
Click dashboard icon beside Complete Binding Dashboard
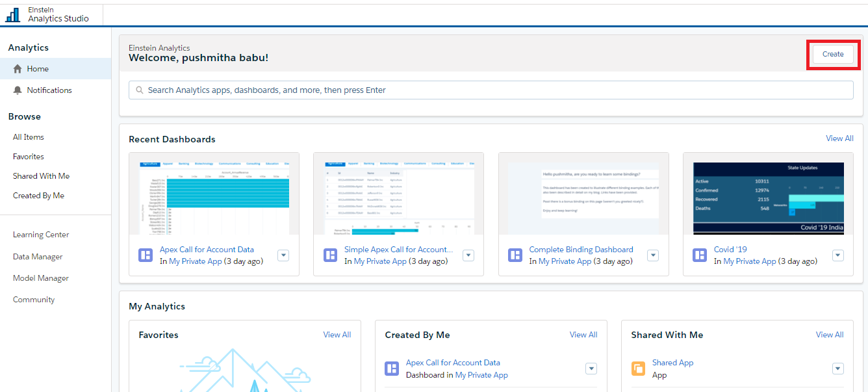pyautogui.click(x=515, y=255)
